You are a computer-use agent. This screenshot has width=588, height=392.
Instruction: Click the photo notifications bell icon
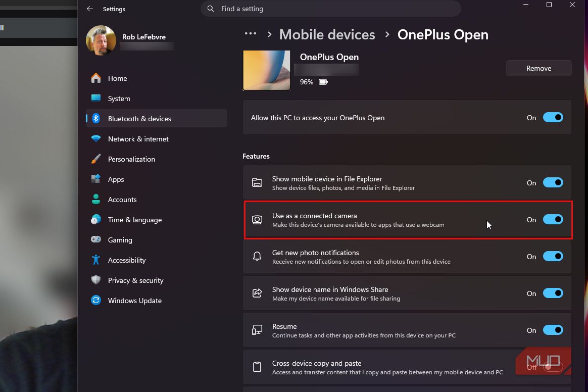coord(257,256)
